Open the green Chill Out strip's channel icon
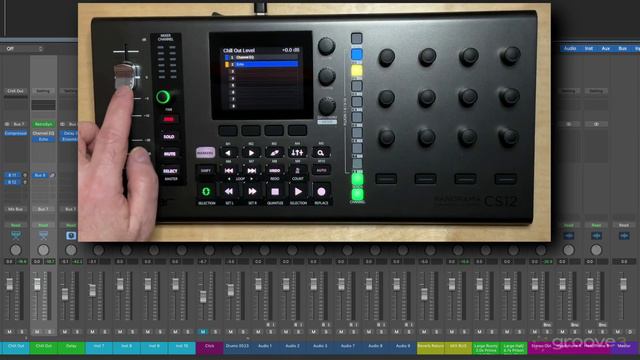The image size is (640, 360). pyautogui.click(x=43, y=236)
